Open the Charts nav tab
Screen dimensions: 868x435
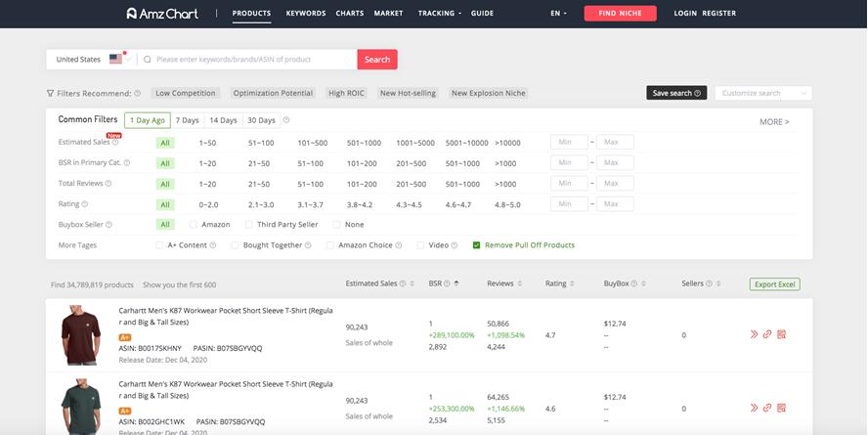point(350,14)
